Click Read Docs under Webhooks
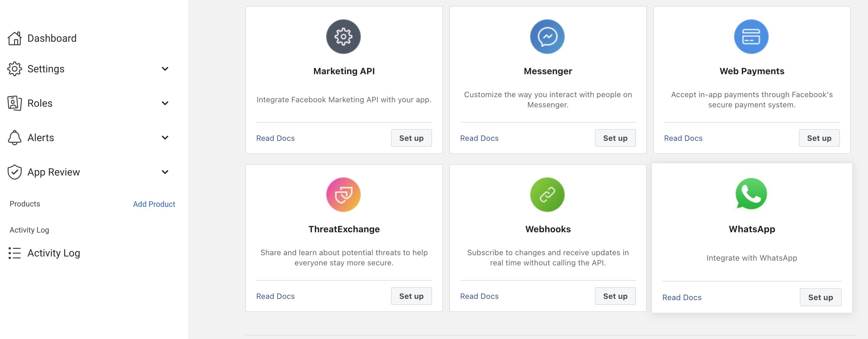This screenshot has width=868, height=339. (x=479, y=296)
